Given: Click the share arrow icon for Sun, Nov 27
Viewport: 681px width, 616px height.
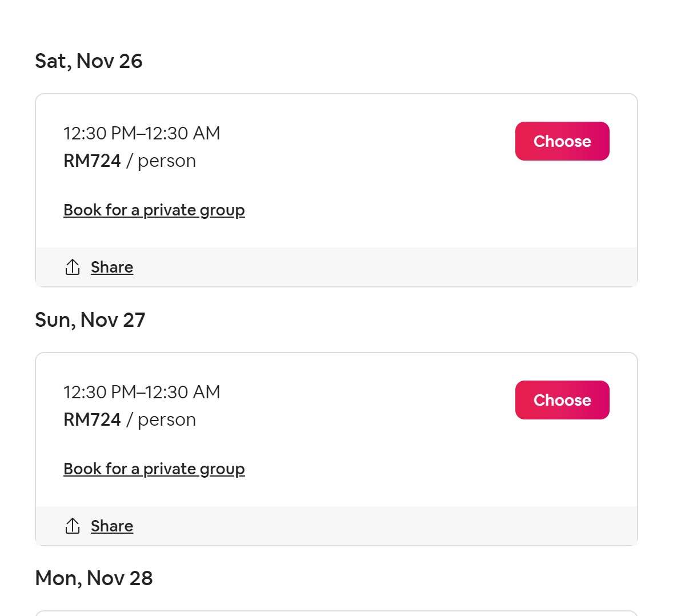Looking at the screenshot, I should (72, 526).
